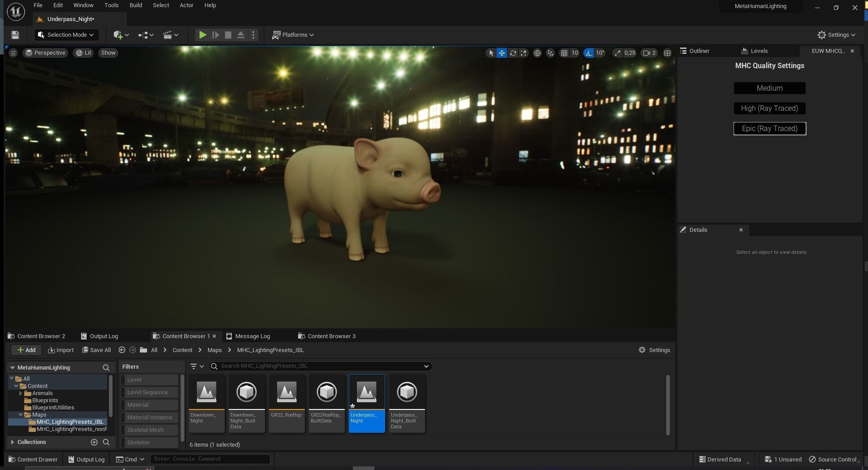Image resolution: width=868 pixels, height=470 pixels.
Task: Switch to Content Browser 3 tab
Action: [x=326, y=336]
